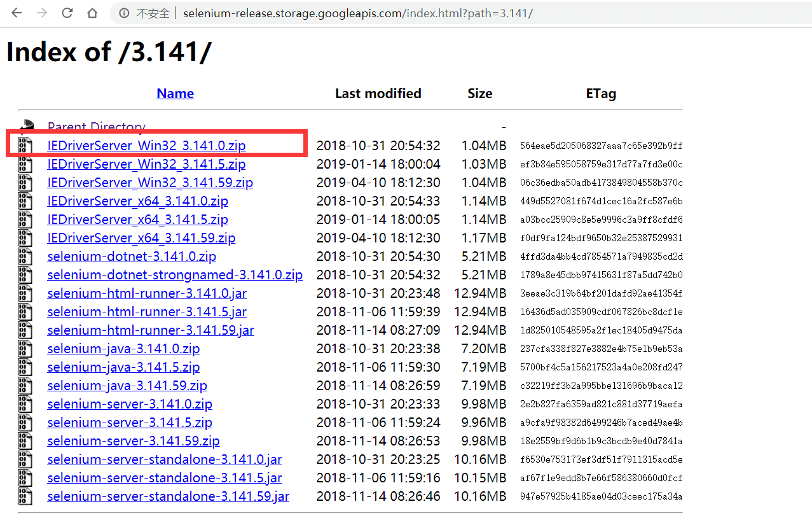Download IEDriverServer_x64_3.141.59.zip
This screenshot has height=518, width=812.
click(x=141, y=238)
